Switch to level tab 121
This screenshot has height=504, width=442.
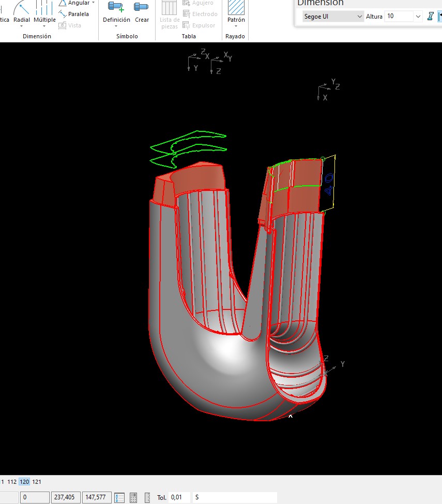click(x=37, y=482)
